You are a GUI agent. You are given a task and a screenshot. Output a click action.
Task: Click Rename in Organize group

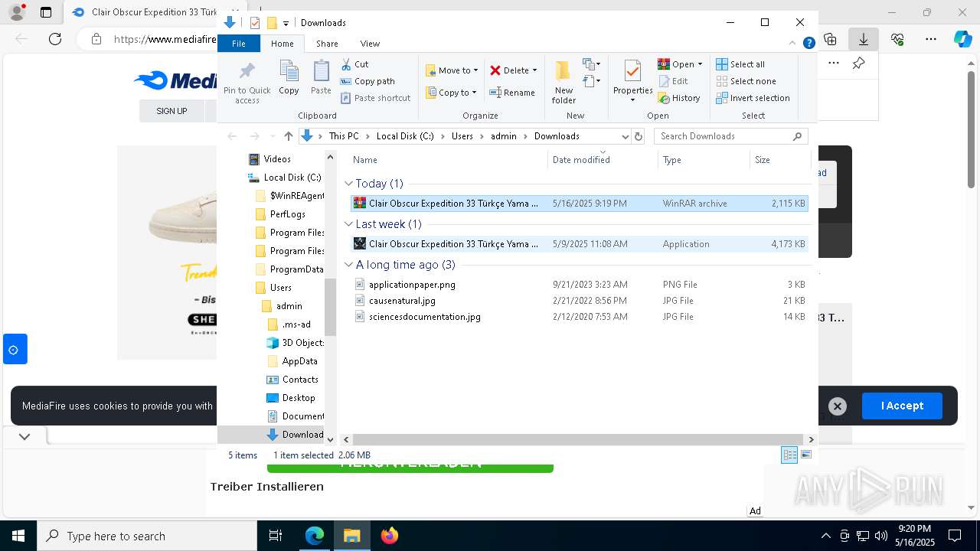[x=512, y=93]
